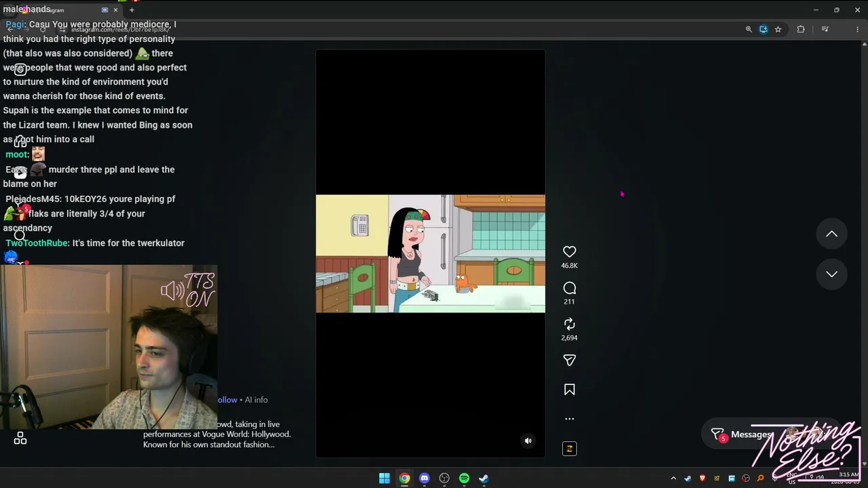Go to the next reel with down chevron

click(831, 274)
